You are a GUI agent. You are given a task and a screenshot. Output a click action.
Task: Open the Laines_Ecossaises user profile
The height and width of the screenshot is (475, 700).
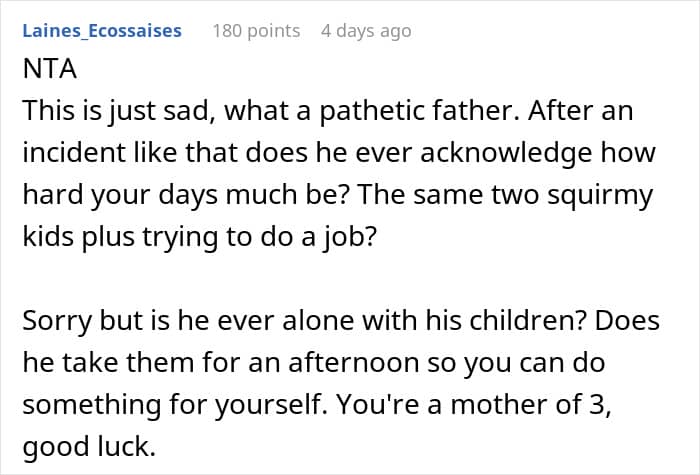tap(101, 31)
